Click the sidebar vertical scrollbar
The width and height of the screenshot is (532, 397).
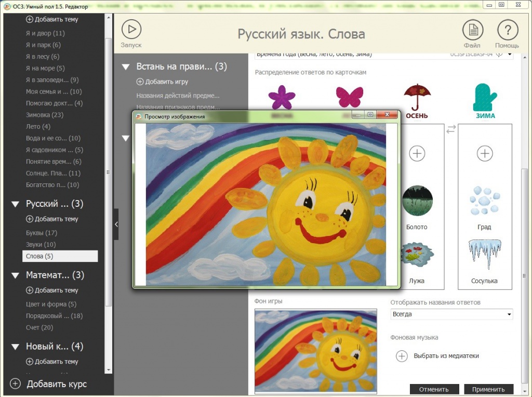tap(108, 173)
